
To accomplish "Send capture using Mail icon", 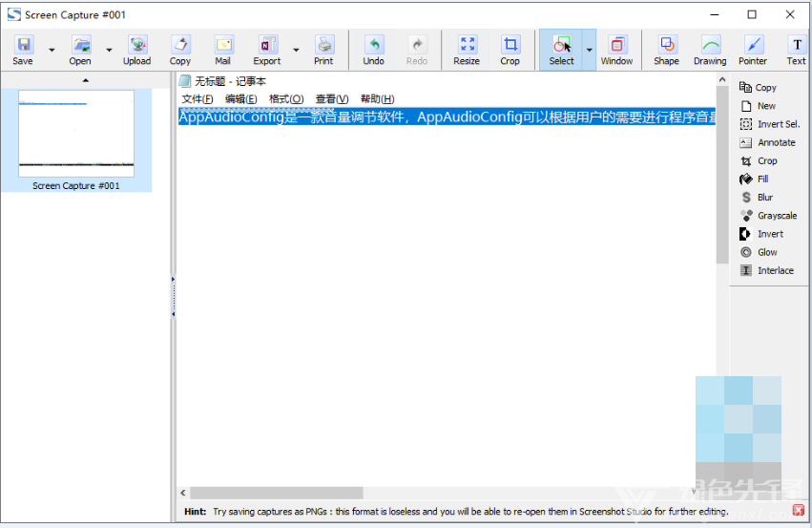I will pyautogui.click(x=222, y=50).
